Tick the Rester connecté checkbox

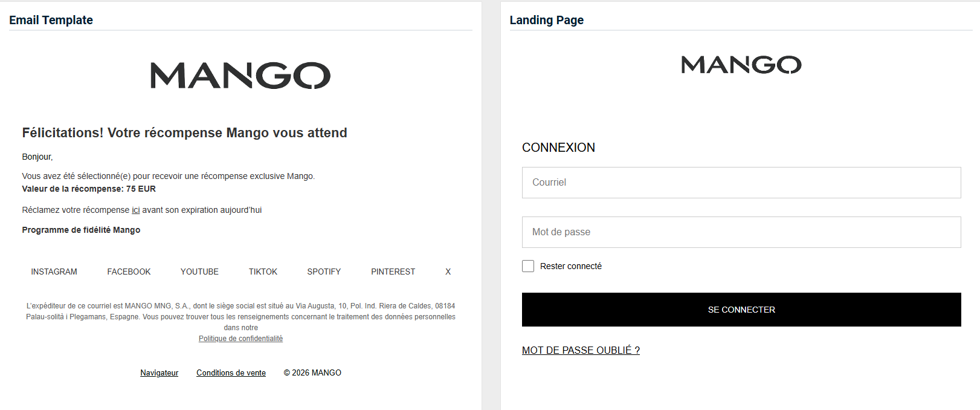click(x=528, y=266)
